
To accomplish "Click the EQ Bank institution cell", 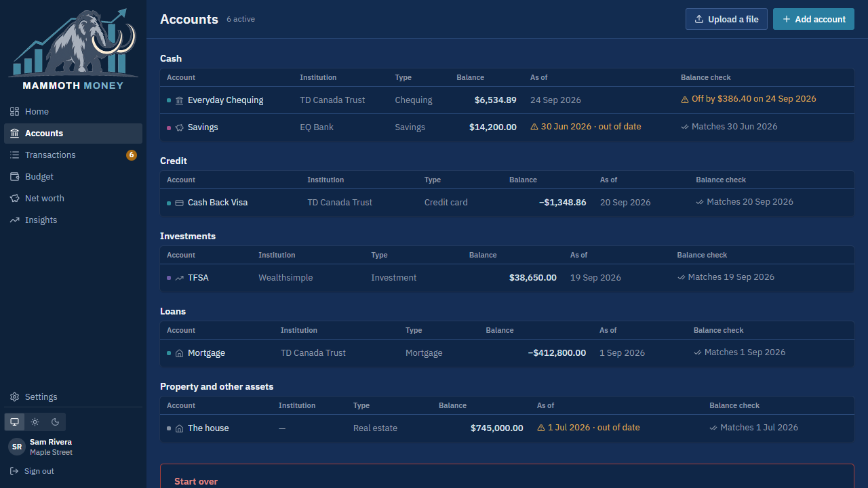I will click(317, 127).
